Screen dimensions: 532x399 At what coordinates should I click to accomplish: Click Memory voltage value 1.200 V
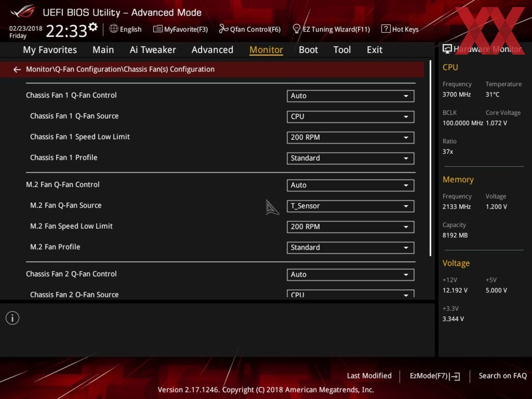tap(496, 207)
